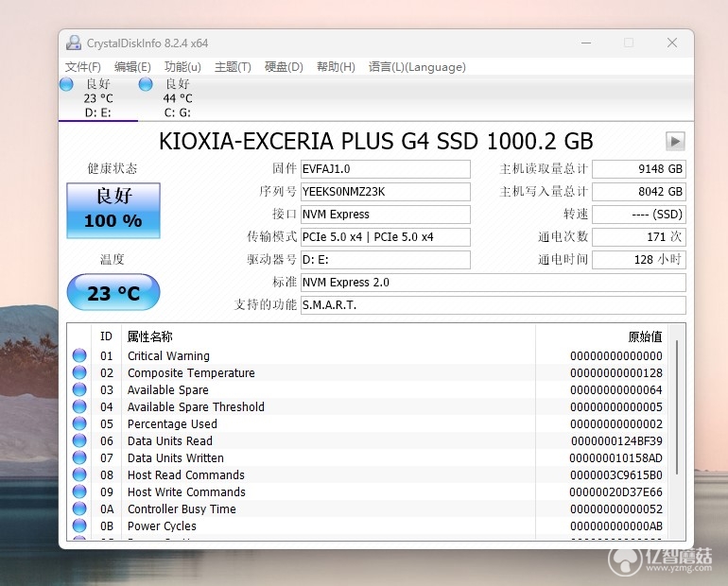Click power on count value 171 次

639,237
